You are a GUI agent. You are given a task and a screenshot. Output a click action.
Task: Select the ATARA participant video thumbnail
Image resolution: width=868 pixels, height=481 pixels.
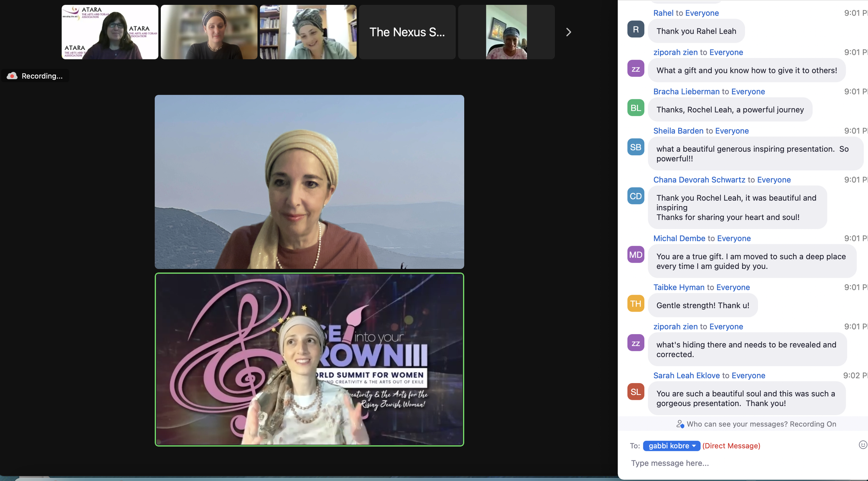(x=110, y=32)
